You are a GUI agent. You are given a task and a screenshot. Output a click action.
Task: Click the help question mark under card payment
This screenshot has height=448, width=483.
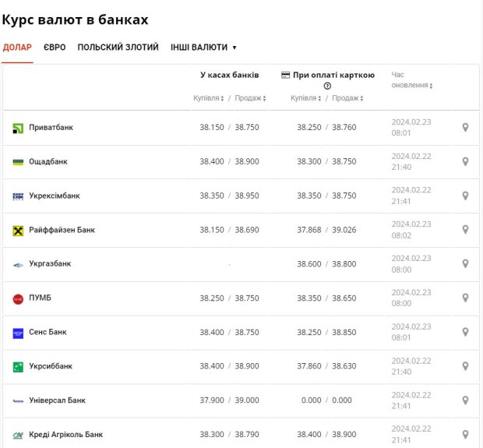click(327, 86)
